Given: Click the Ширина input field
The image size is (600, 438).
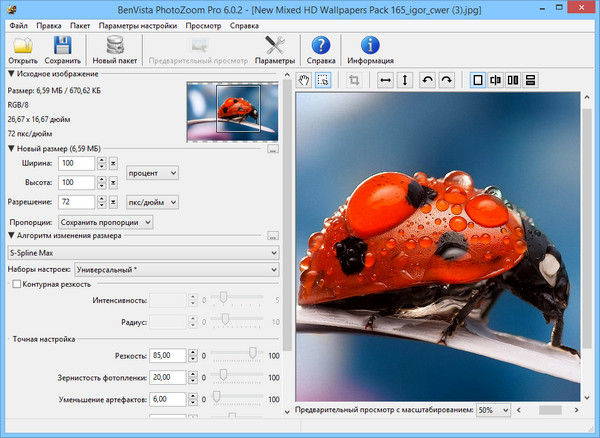Looking at the screenshot, I should (76, 163).
